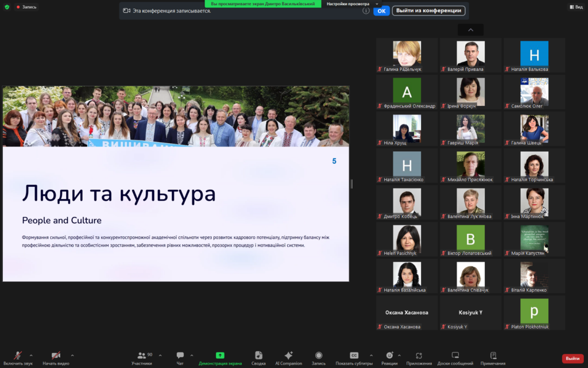Image resolution: width=588 pixels, height=368 pixels.
Task: Toggle Показать субтитры captions
Action: point(354,355)
